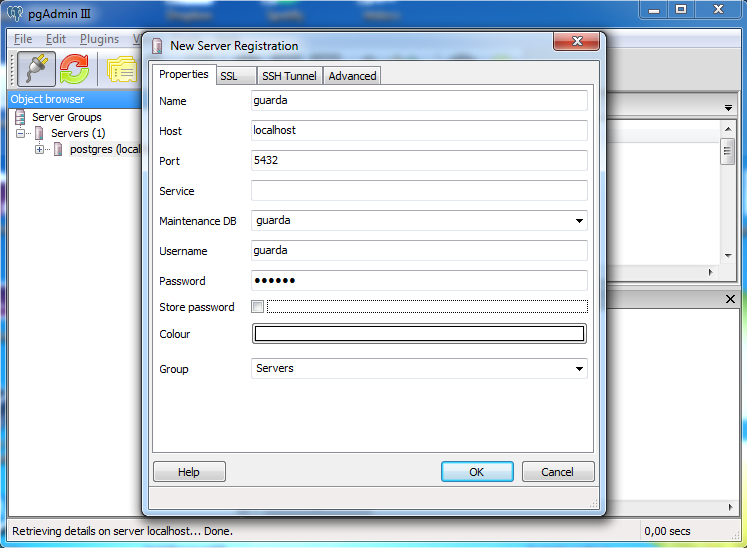
Task: Click the Host field containing localhost
Action: point(419,131)
